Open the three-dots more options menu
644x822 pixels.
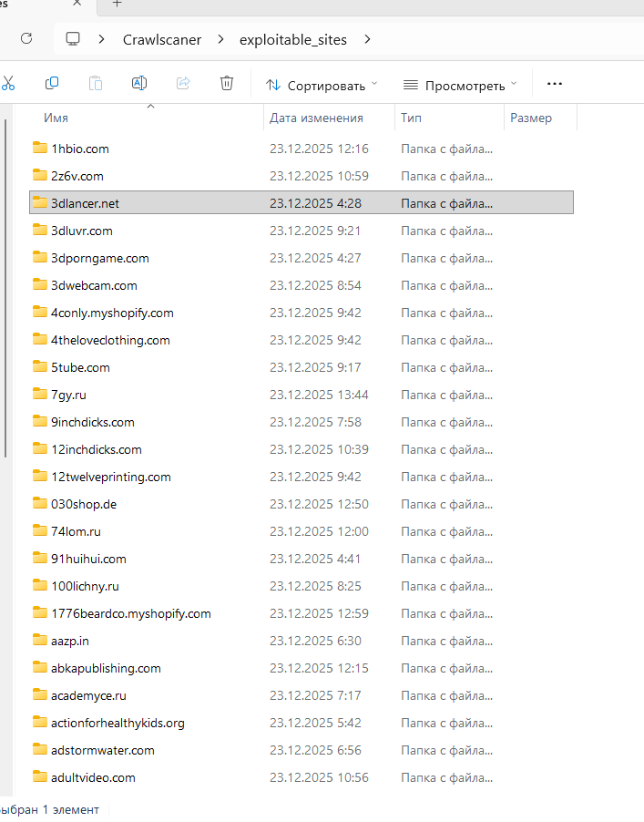(555, 84)
